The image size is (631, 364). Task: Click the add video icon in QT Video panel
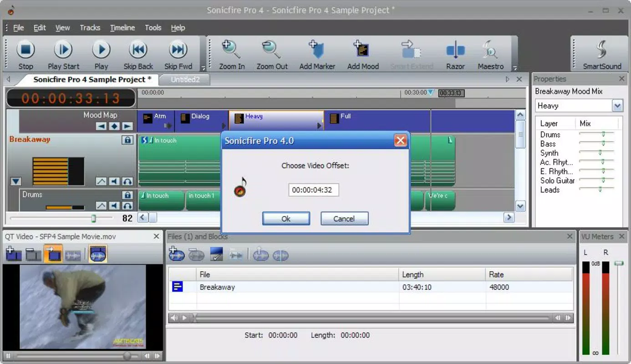click(14, 254)
